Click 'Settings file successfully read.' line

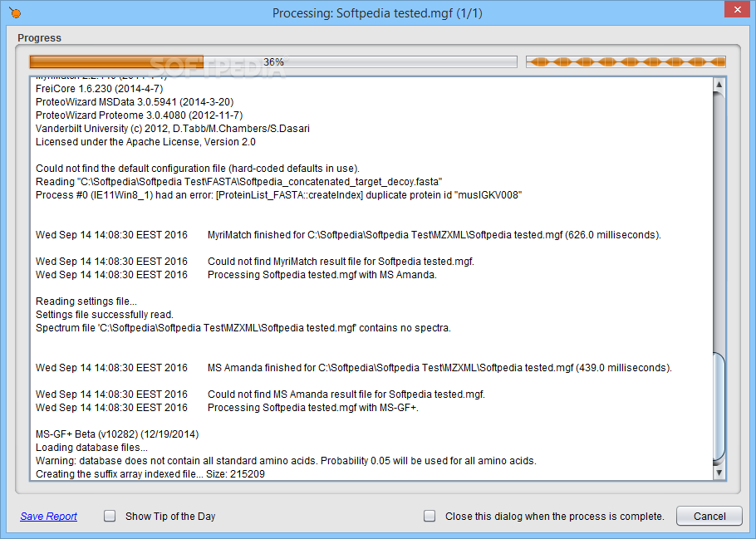(105, 315)
